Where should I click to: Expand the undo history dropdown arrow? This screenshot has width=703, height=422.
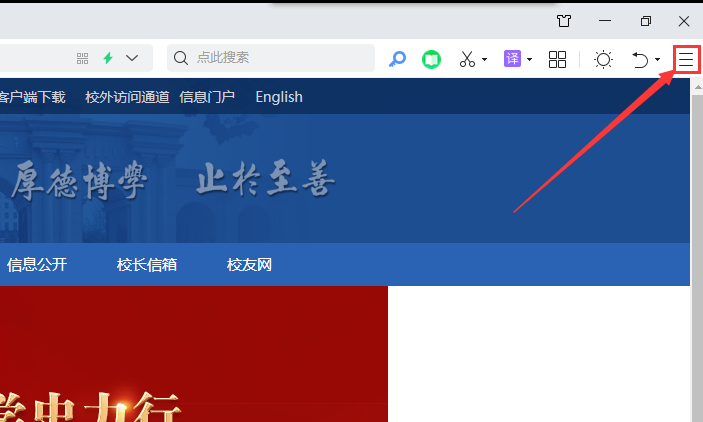tap(657, 60)
